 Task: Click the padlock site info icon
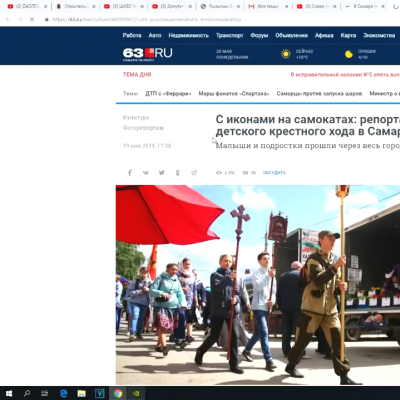coord(47,20)
